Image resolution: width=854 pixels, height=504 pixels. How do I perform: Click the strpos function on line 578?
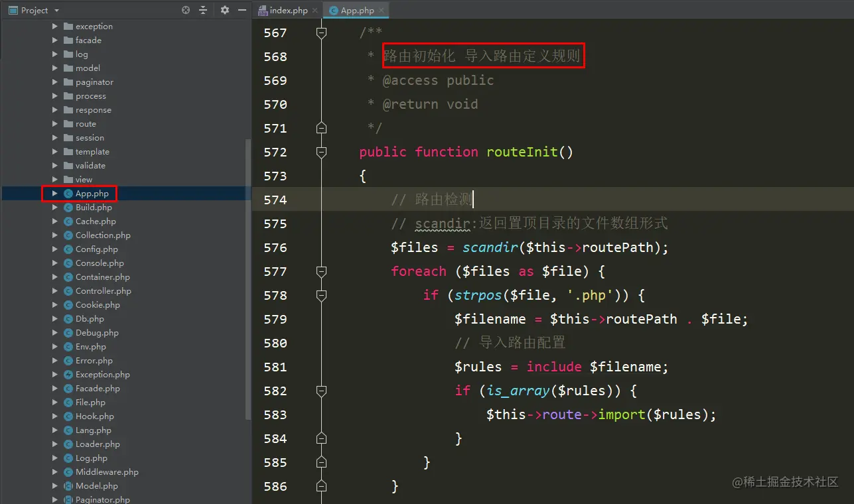478,295
